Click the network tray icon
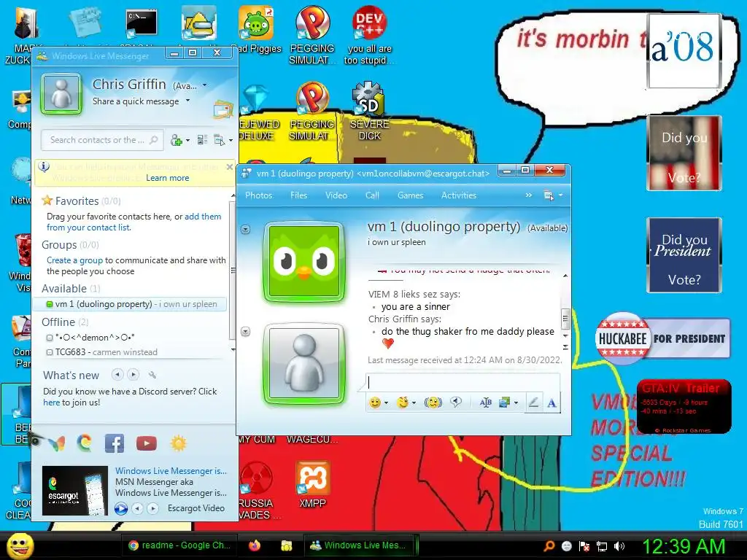 (x=602, y=546)
